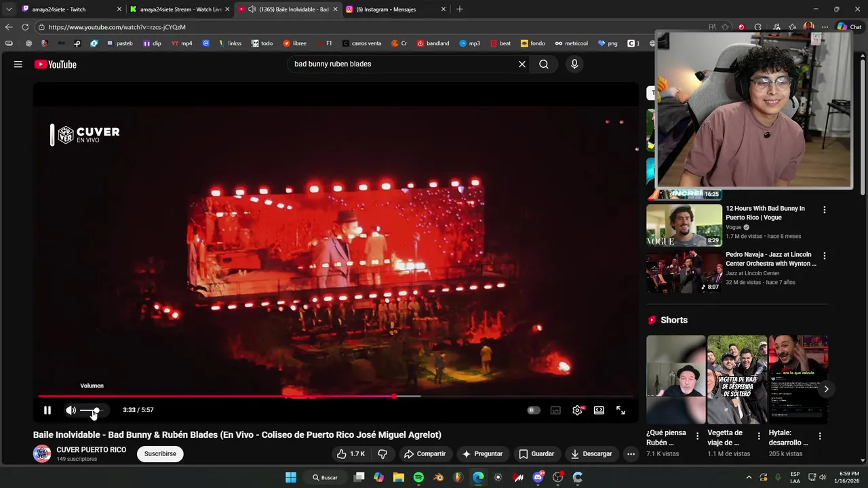
Task: Like the video (1.7 K)
Action: [x=351, y=454]
